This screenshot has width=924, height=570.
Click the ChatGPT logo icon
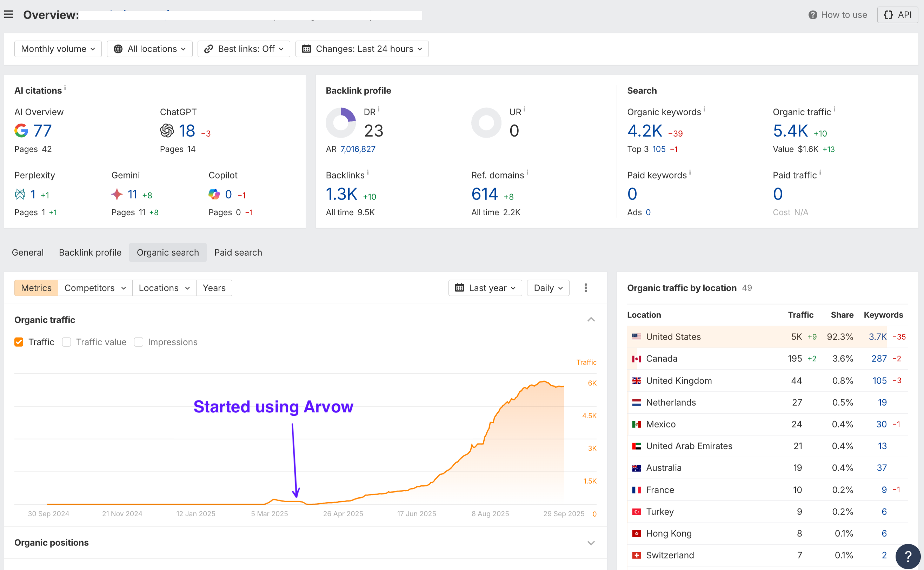pyautogui.click(x=167, y=131)
